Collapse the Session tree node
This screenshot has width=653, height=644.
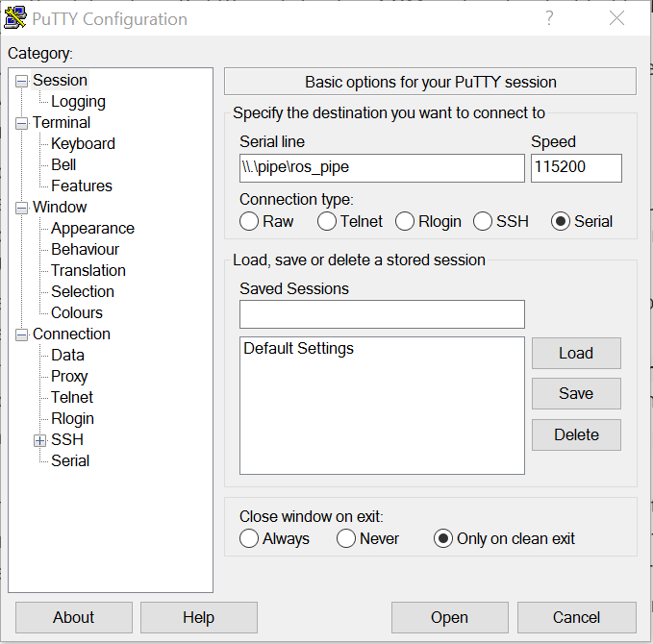pos(21,81)
